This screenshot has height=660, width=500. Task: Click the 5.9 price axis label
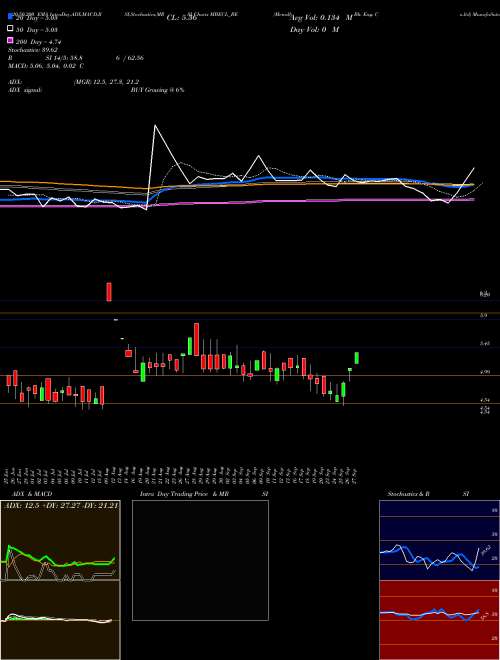click(484, 315)
